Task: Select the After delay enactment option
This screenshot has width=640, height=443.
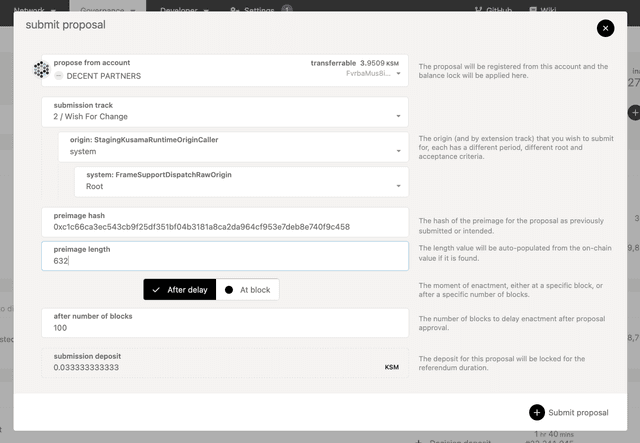Action: click(x=179, y=290)
